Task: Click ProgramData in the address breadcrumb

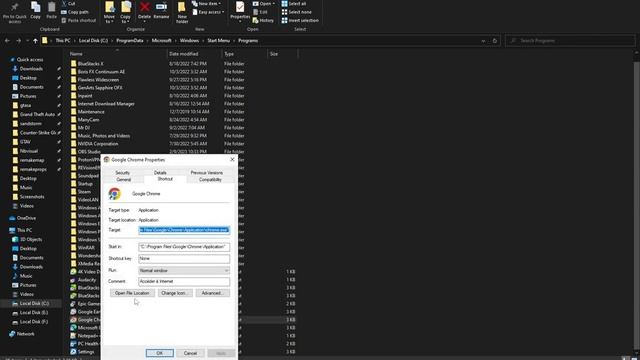Action: tap(129, 41)
